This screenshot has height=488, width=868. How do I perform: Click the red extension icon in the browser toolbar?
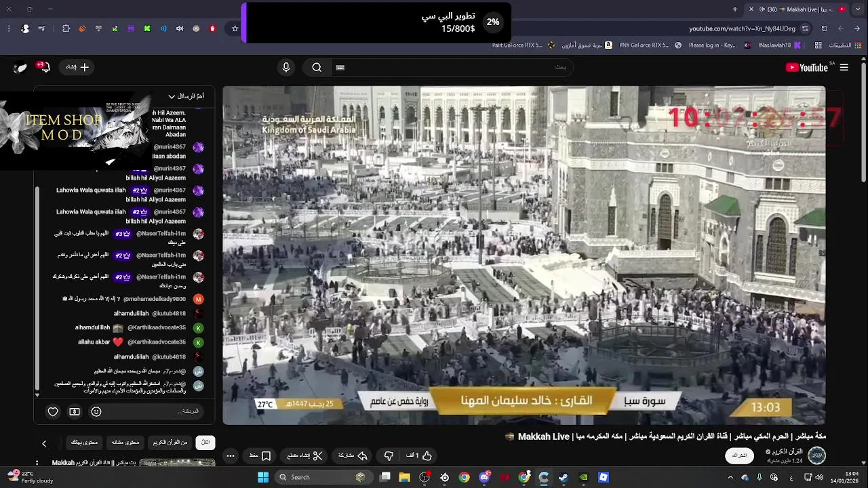212,28
